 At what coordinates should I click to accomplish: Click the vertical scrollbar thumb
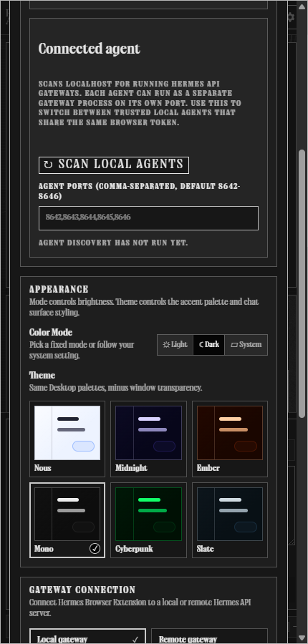pyautogui.click(x=302, y=283)
